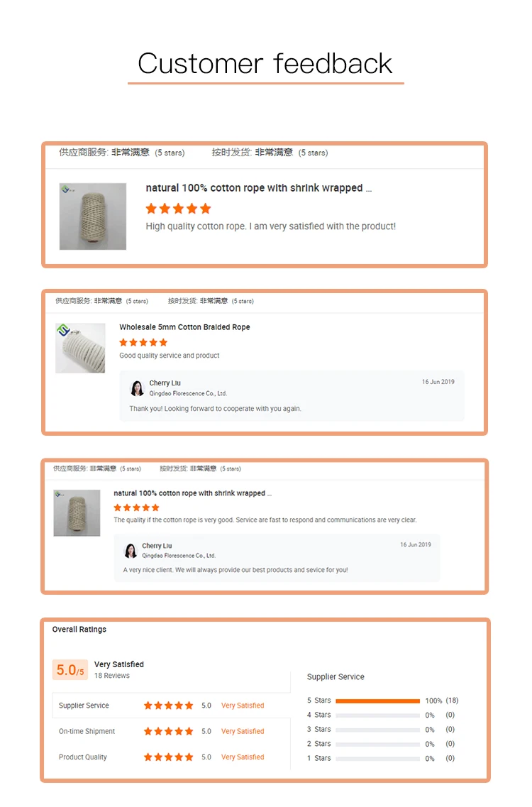This screenshot has width=532, height=807.
Task: Click the stars under Wholesale 5mm Cotton Braided Rope
Action: pyautogui.click(x=143, y=342)
